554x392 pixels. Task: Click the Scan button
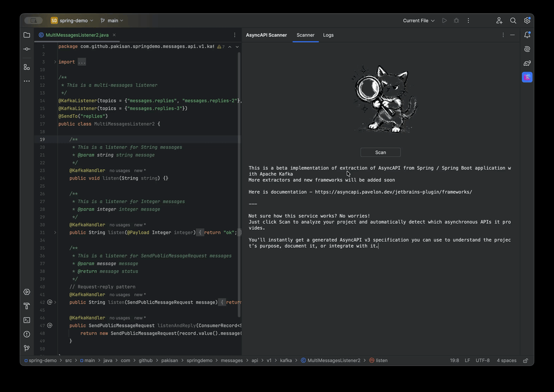click(x=380, y=152)
